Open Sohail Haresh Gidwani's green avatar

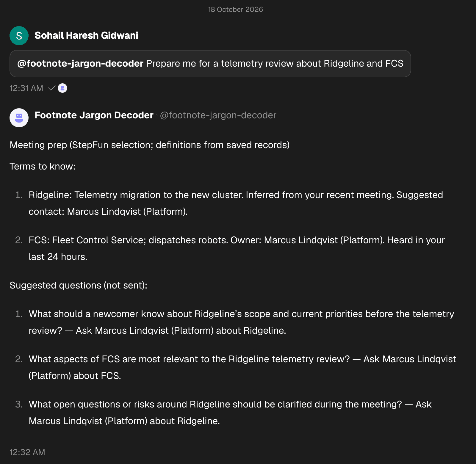click(x=19, y=36)
